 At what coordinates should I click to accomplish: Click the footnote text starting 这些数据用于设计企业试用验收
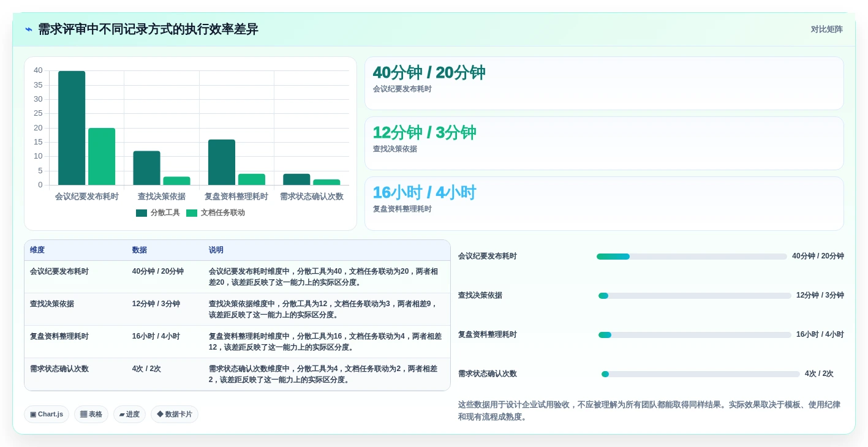coord(649,411)
